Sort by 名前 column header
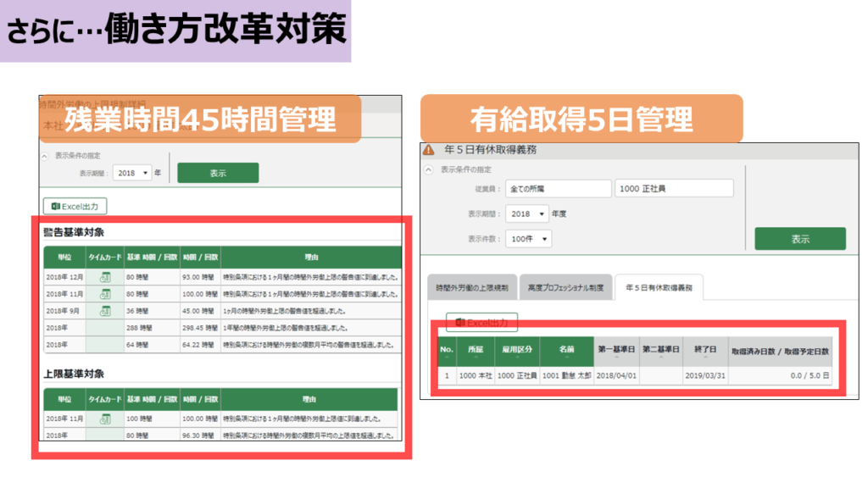This screenshot has height=488, width=868. [x=567, y=352]
